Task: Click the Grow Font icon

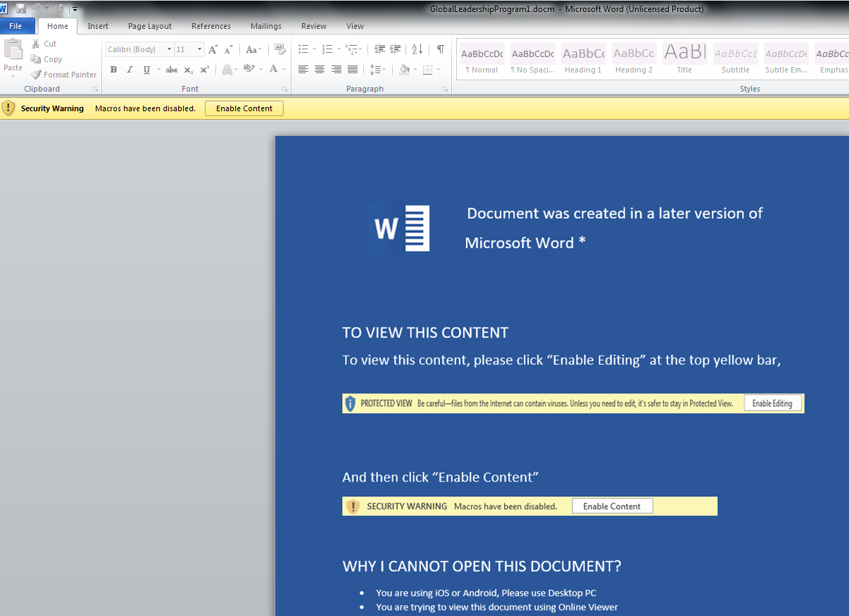Action: (213, 49)
